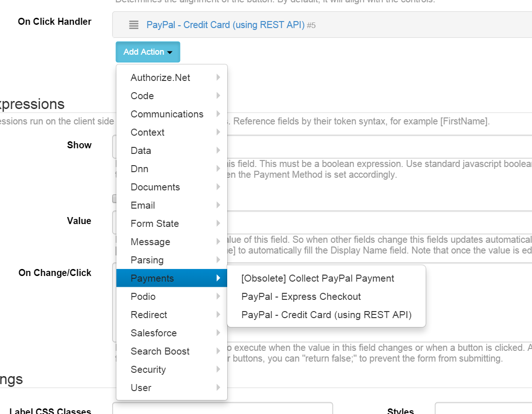The height and width of the screenshot is (414, 532).
Task: Select the Code menu entry
Action: [142, 96]
